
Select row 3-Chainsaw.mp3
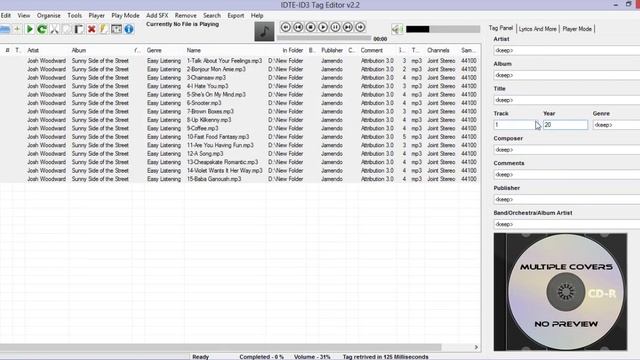(240, 78)
